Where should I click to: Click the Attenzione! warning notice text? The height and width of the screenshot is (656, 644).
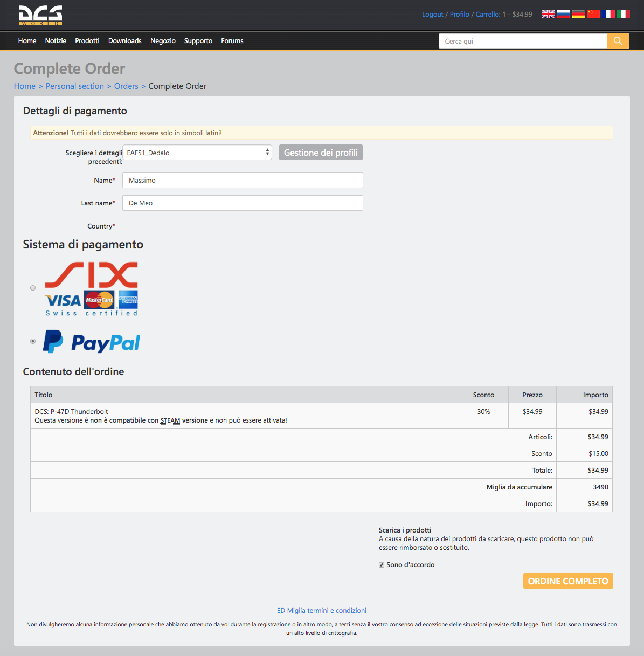[x=127, y=133]
